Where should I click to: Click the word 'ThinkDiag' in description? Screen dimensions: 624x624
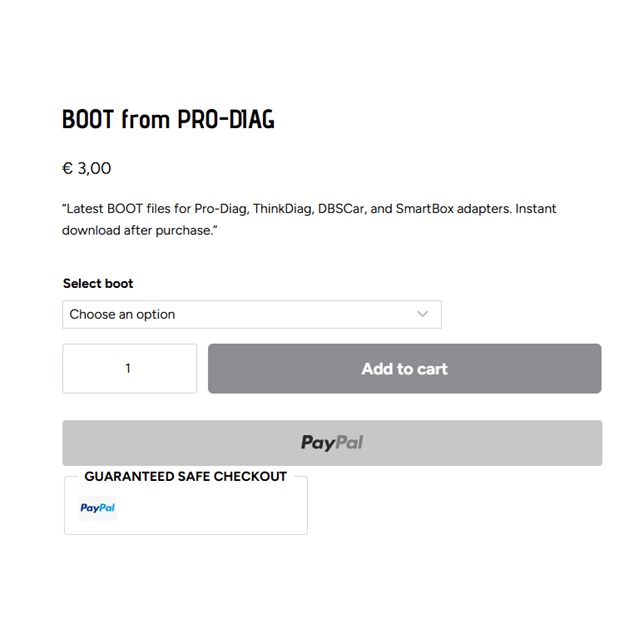(282, 209)
